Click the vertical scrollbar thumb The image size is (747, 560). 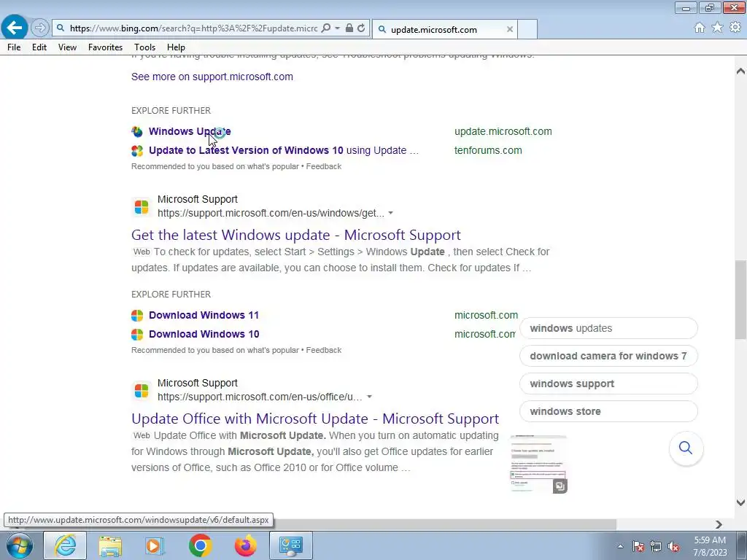740,300
